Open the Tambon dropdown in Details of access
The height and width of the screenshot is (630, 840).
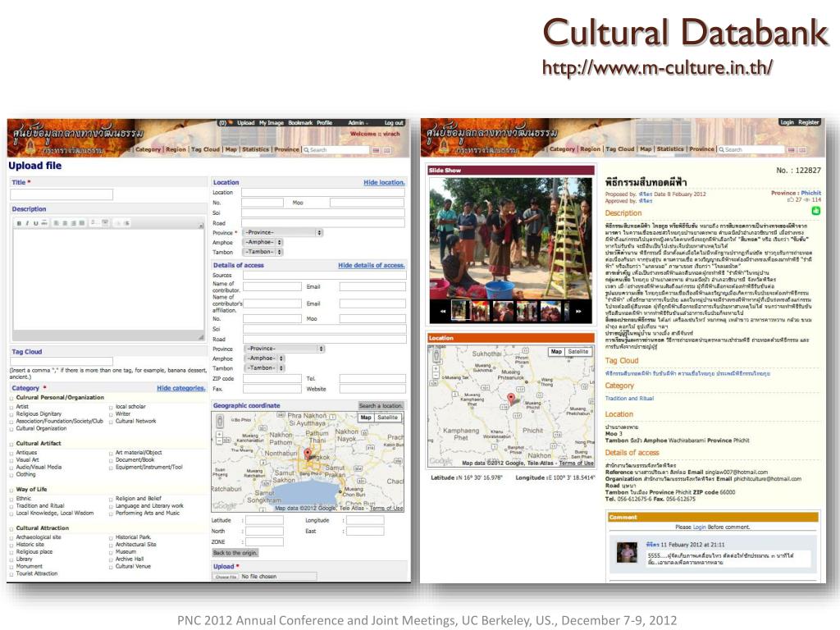(265, 368)
